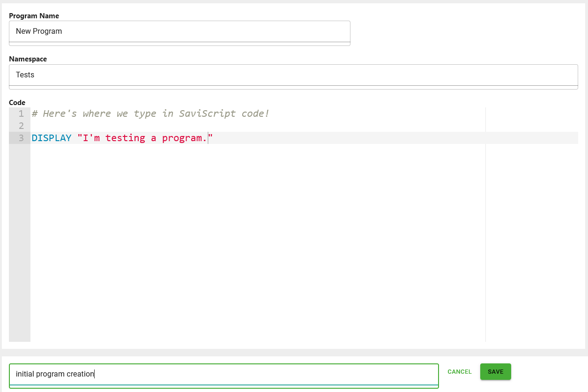The image size is (588, 392).
Task: Click the DISPLAY keyword on line 3
Action: 52,138
